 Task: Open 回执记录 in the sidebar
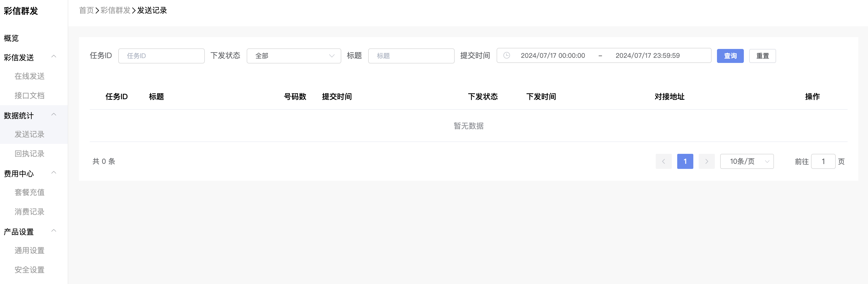(x=29, y=154)
